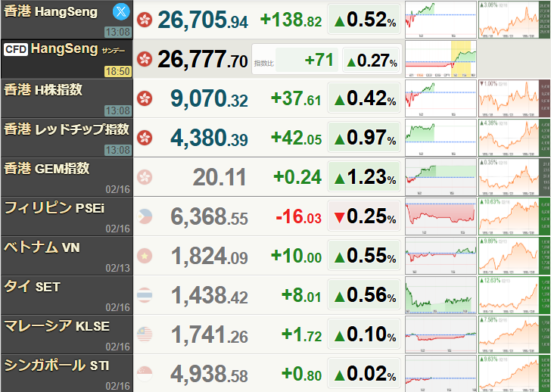Click GEM指数 value 20.11
The image size is (551, 392).
(x=219, y=177)
